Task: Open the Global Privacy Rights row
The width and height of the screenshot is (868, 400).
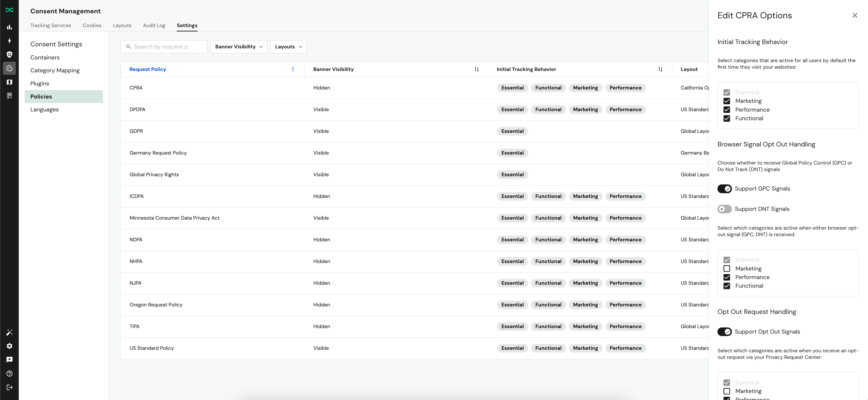Action: coord(415,174)
